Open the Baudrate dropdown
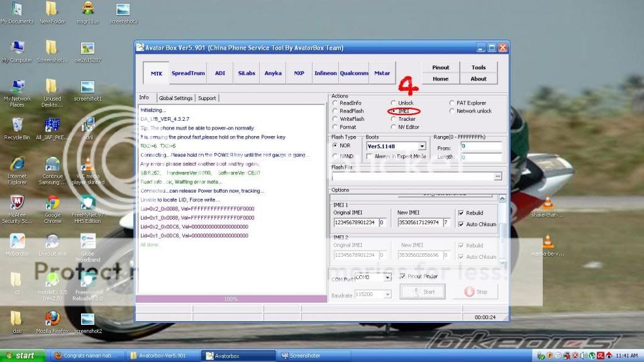This screenshot has height=362, width=644. [x=387, y=295]
